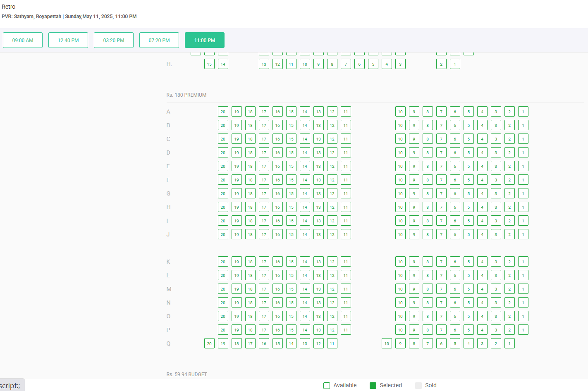Select the 09:00 AM showtime
The image size is (588, 391).
click(x=23, y=40)
